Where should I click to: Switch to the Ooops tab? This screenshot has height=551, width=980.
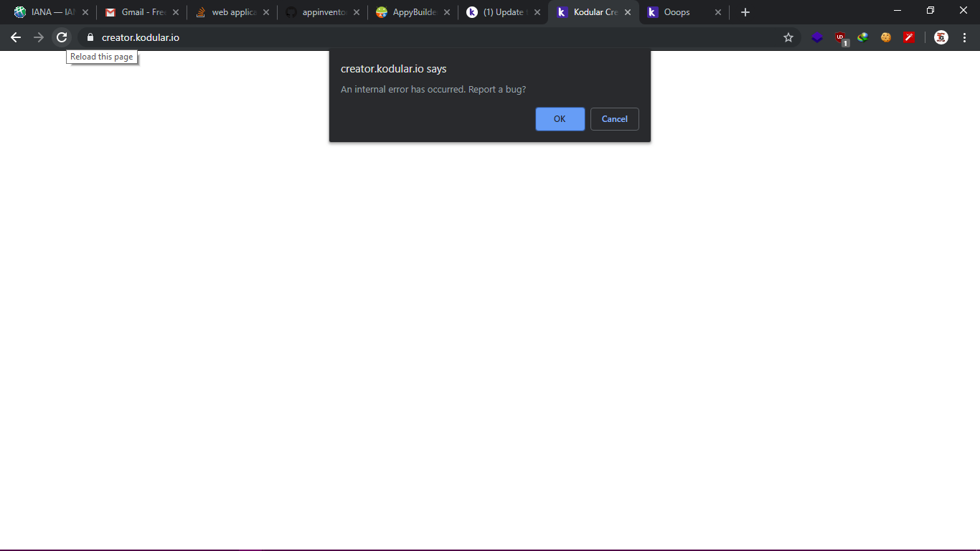click(x=678, y=12)
